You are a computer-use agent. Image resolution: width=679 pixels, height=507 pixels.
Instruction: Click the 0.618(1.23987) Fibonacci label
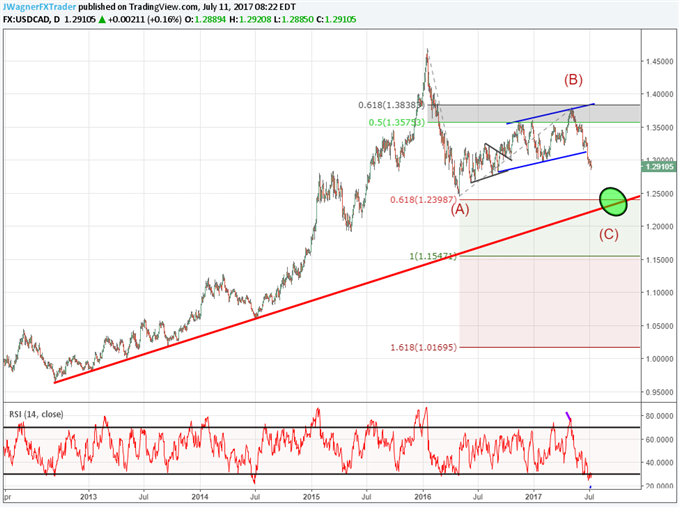coord(424,200)
